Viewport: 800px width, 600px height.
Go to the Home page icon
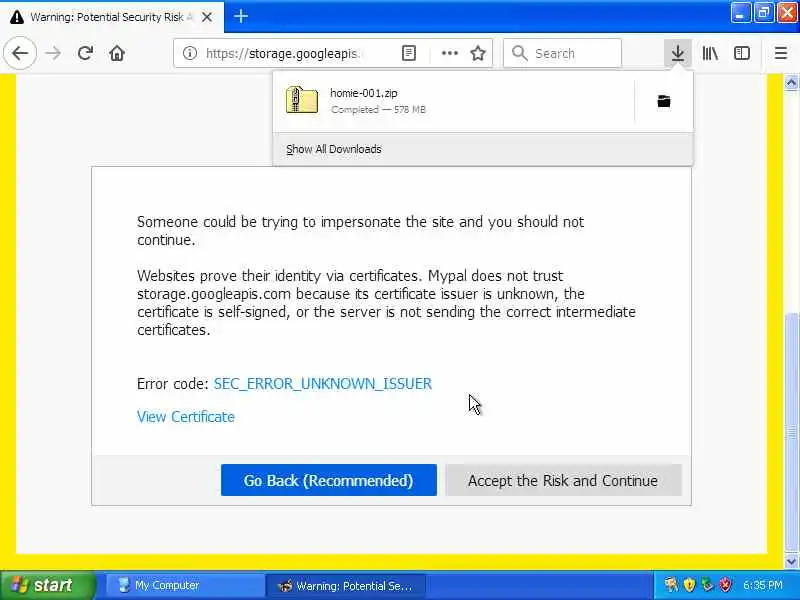(117, 53)
